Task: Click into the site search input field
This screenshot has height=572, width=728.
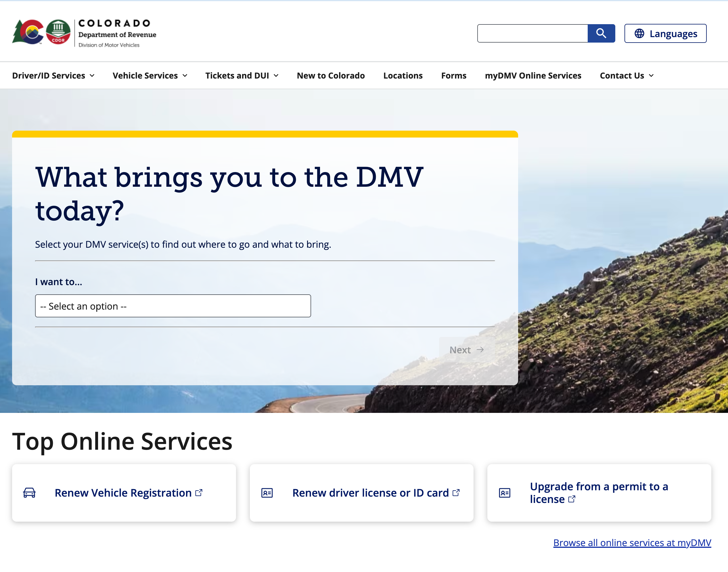Action: 532,33
